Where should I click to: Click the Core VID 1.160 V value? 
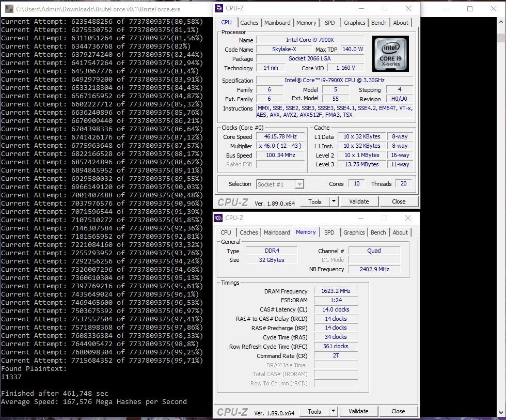[x=345, y=68]
